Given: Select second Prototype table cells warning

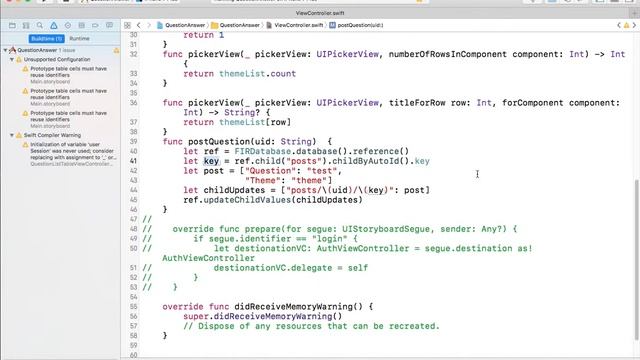Looking at the screenshot, I should click(x=68, y=97).
